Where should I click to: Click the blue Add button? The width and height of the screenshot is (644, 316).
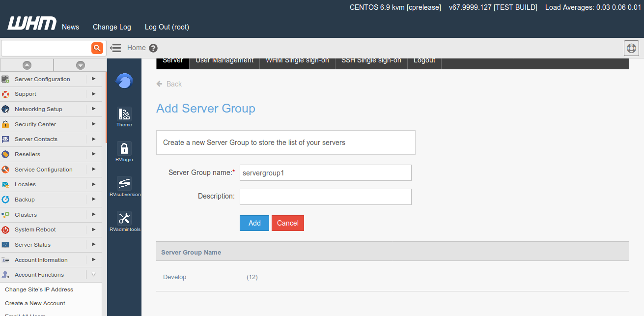pos(254,223)
